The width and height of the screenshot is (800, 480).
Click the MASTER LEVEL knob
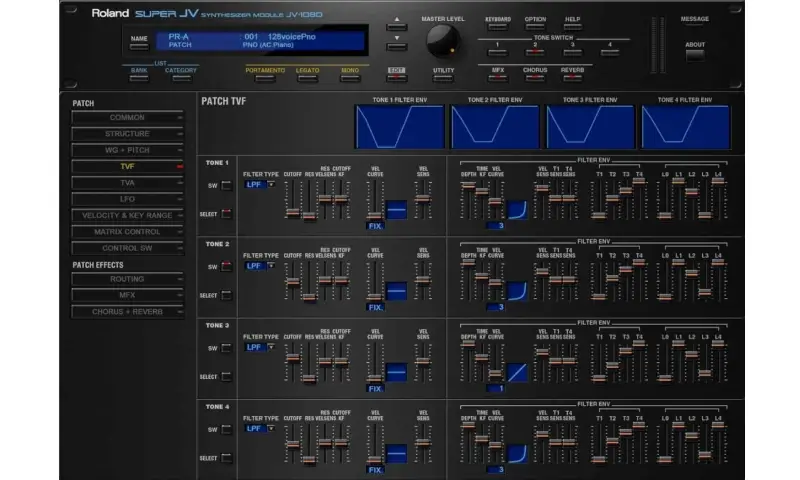(x=442, y=41)
